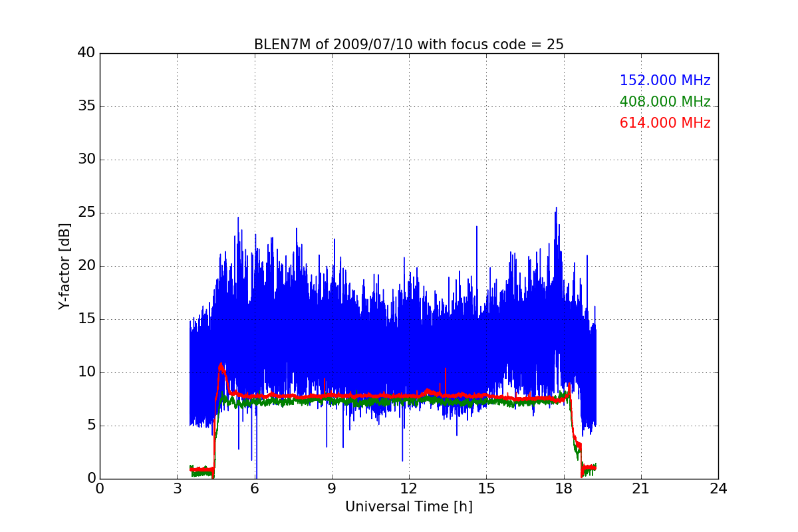Click the y-axis tick value 35

pos(86,106)
